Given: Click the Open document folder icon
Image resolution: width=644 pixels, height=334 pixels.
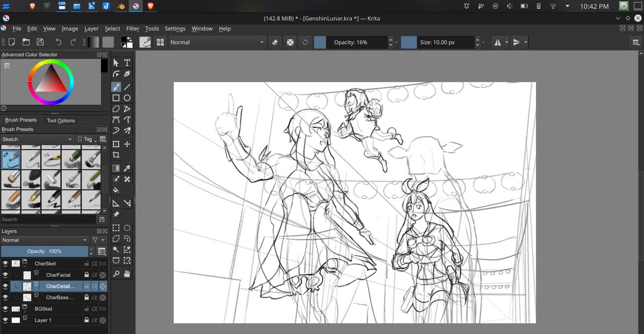Looking at the screenshot, I should coord(26,42).
